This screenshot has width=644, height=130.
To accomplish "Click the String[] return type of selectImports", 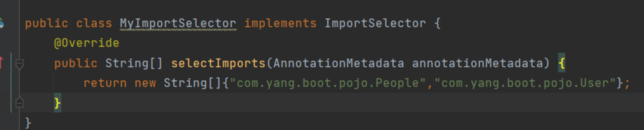I will click(x=134, y=63).
